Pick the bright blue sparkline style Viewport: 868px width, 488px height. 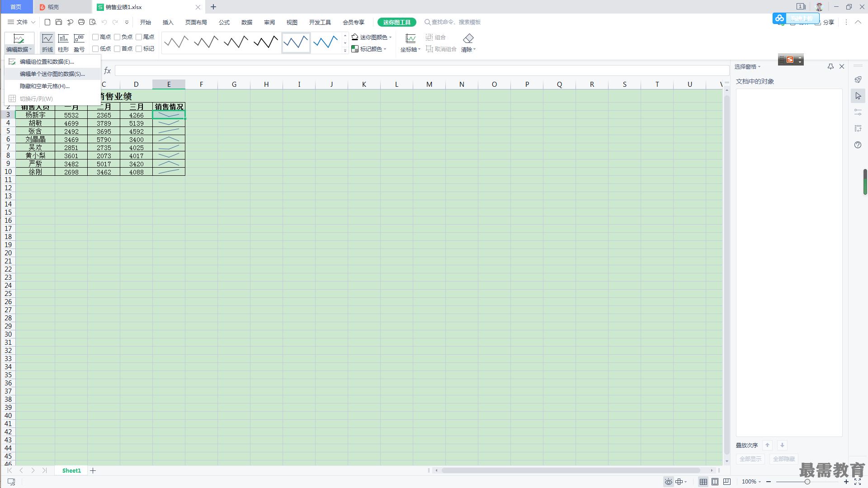click(x=325, y=42)
